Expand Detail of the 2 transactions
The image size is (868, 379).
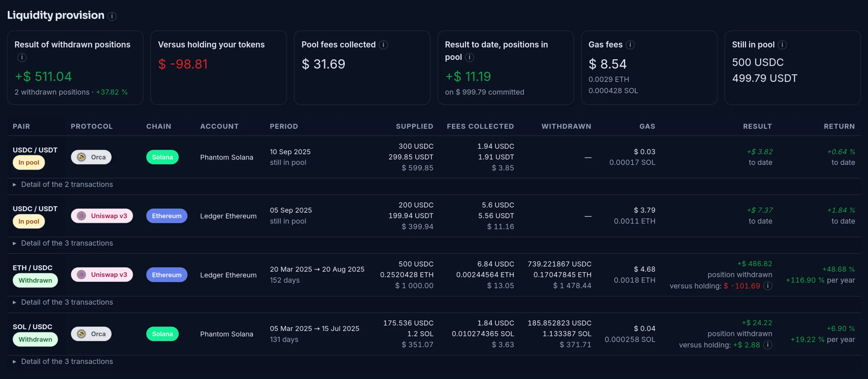click(63, 185)
